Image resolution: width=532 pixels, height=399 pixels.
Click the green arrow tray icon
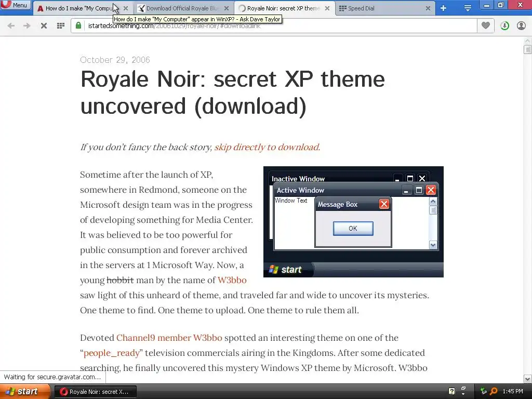pos(484,391)
